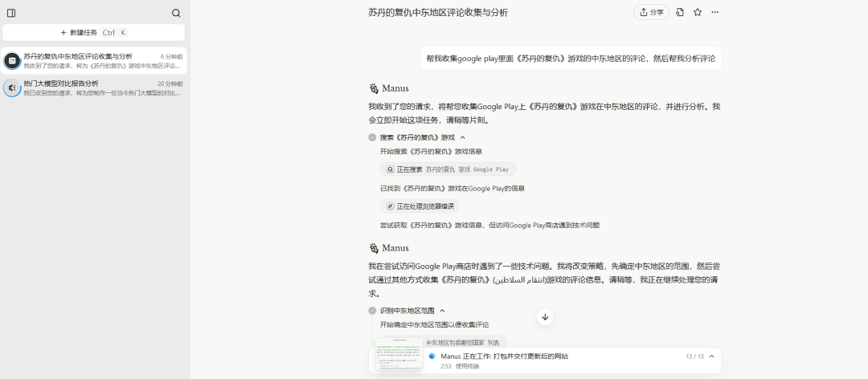Open the terminal preview thumbnail
This screenshot has width=868, height=379.
point(399,355)
